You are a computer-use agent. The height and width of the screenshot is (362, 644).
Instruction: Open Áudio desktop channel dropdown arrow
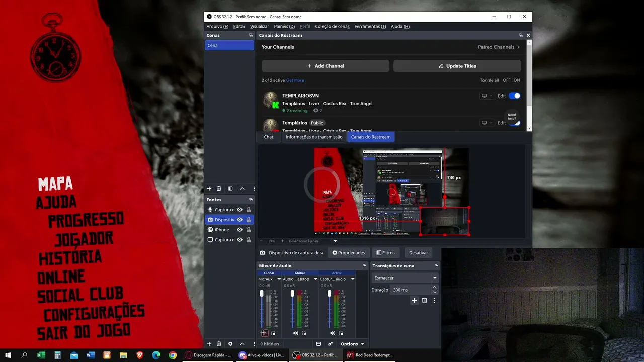316,279
